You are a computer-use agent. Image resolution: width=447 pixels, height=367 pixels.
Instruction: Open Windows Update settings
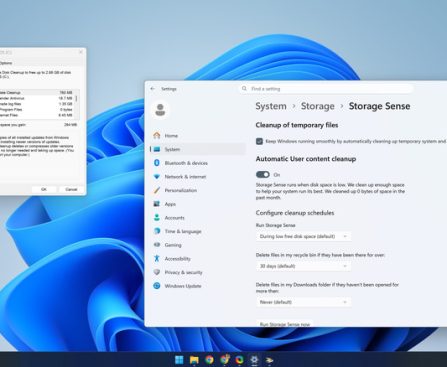(198, 286)
